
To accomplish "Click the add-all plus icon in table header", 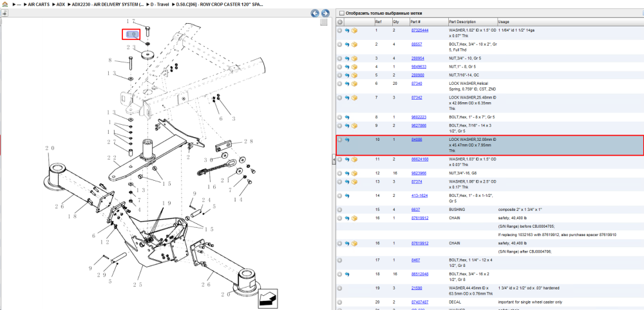I will click(340, 22).
